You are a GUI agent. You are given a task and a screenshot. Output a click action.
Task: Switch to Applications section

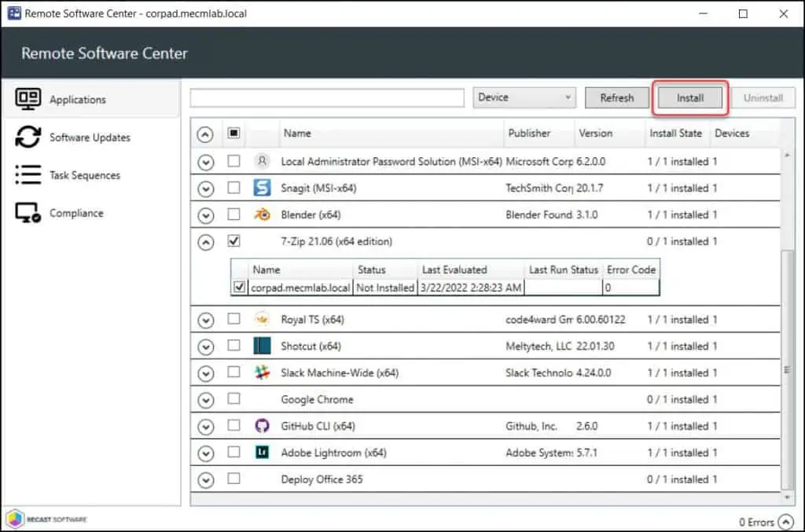coord(93,99)
